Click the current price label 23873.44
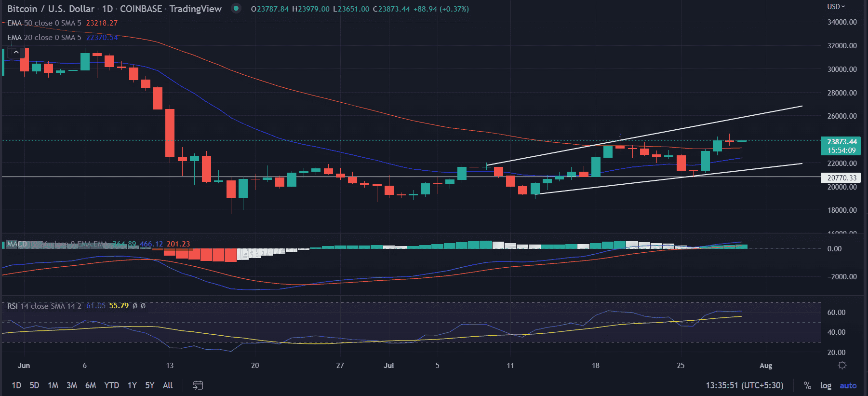 point(841,142)
